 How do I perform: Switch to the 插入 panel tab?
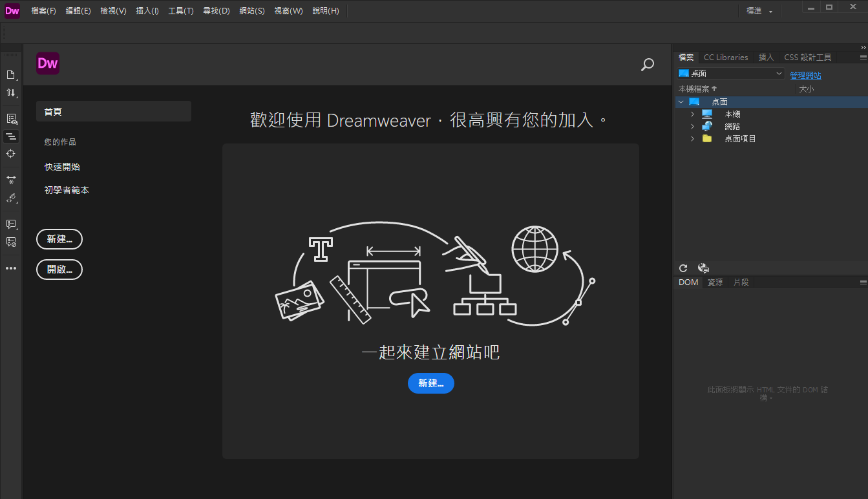[x=766, y=58]
